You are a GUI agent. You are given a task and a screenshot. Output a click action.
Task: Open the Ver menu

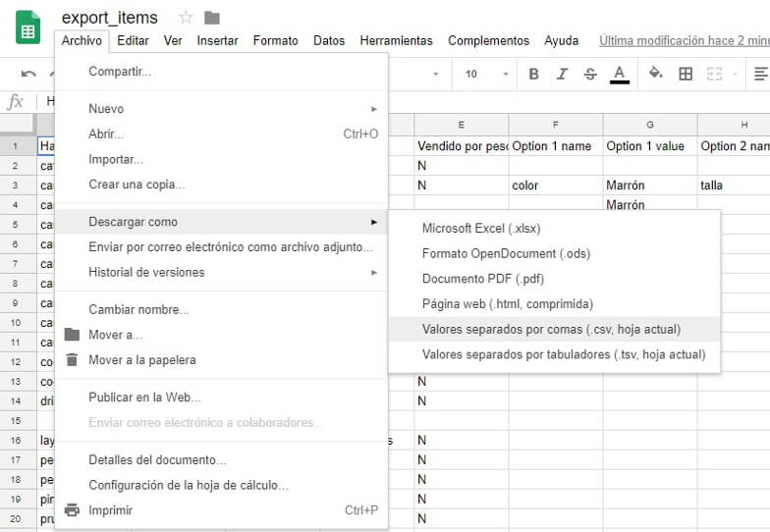point(173,41)
